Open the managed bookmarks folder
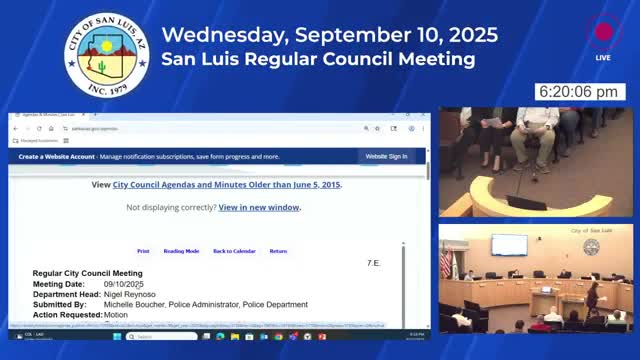640x360 pixels. pyautogui.click(x=36, y=141)
